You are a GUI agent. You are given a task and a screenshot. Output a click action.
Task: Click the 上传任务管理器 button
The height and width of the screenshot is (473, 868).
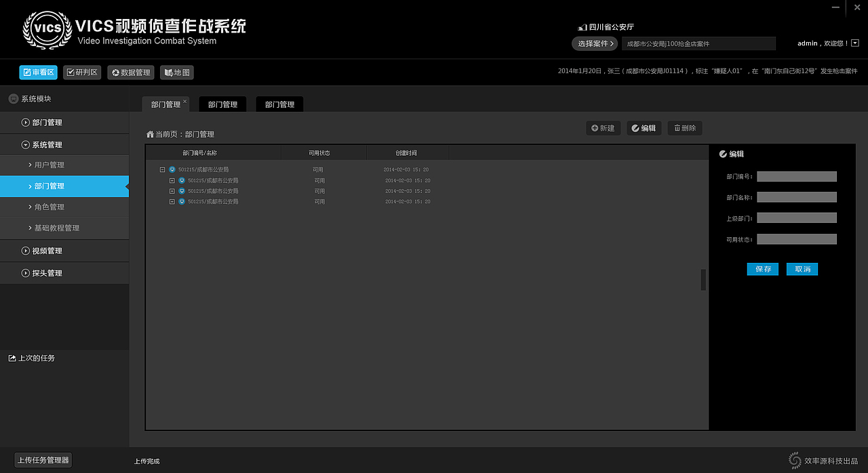click(43, 460)
